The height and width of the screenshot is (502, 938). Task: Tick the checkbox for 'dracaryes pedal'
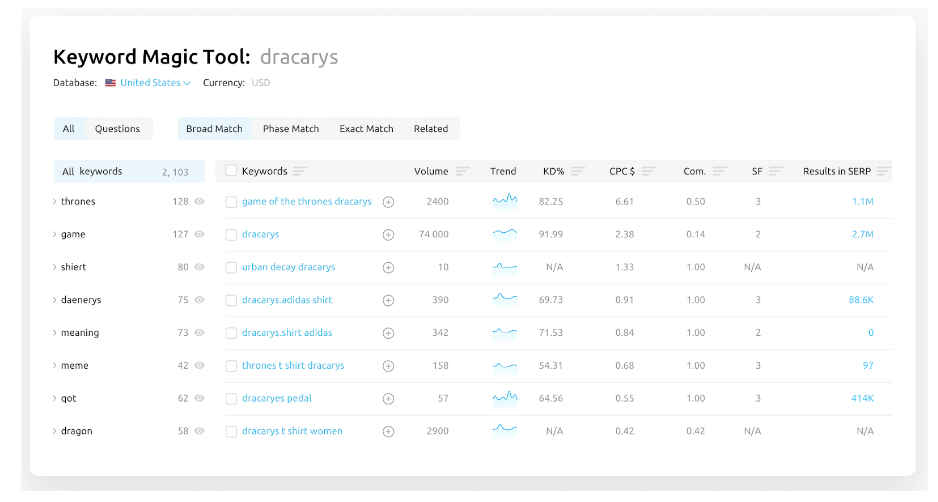click(x=232, y=398)
